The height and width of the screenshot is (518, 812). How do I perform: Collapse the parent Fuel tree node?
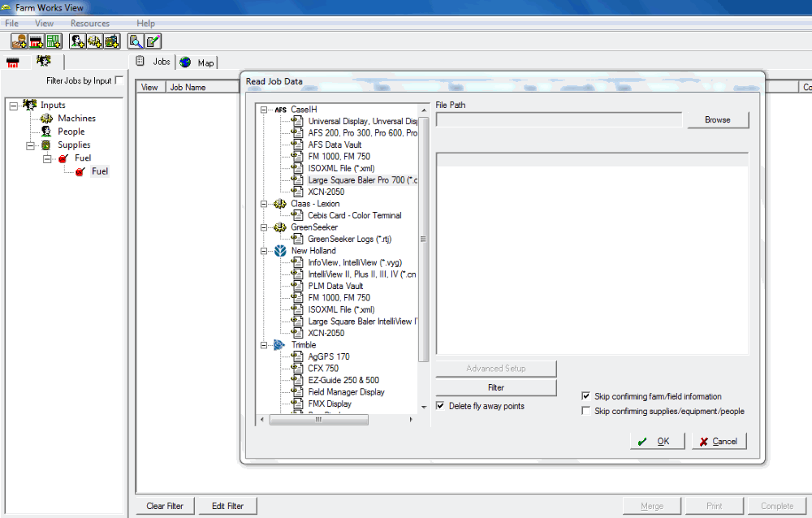tap(47, 158)
